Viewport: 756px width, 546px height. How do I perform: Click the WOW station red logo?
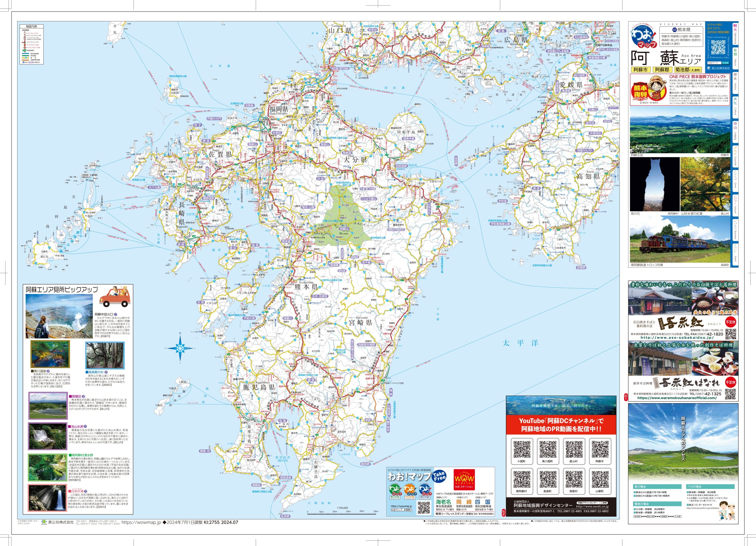coord(464,479)
